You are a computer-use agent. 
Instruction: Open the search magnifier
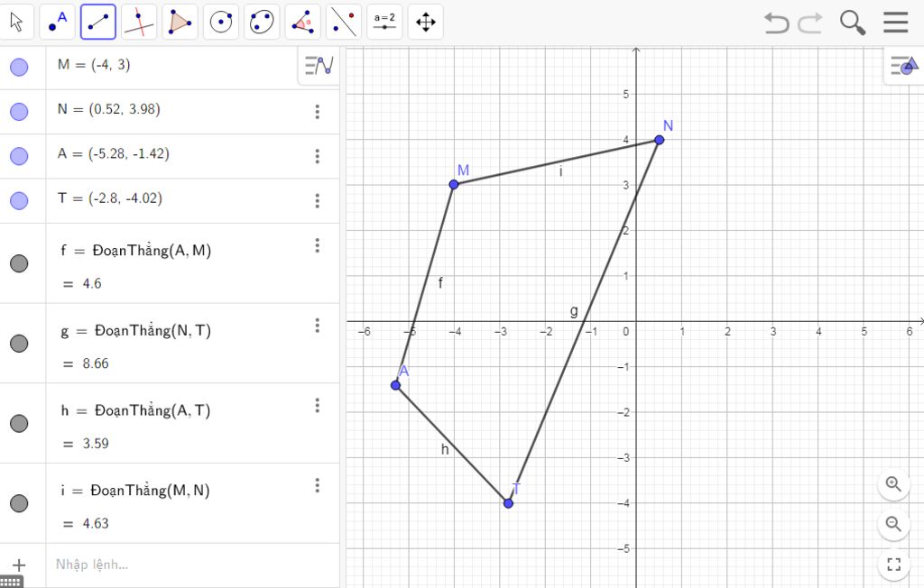coord(852,23)
